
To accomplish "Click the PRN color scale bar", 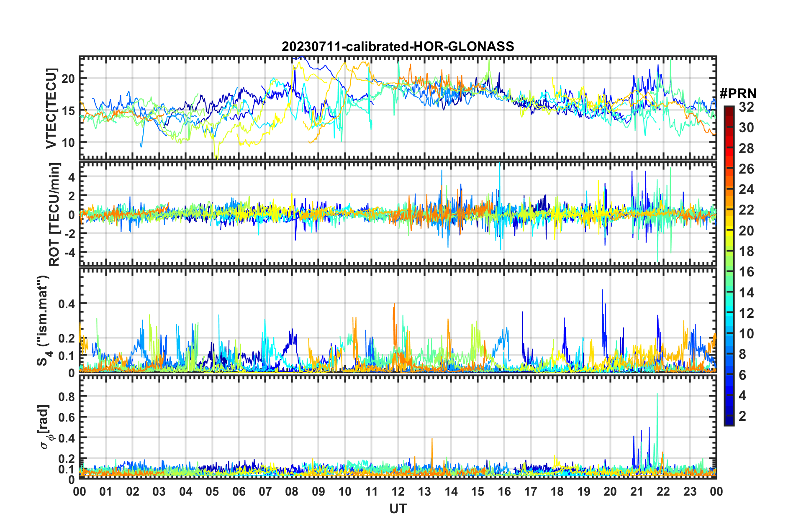I will 729,266.
